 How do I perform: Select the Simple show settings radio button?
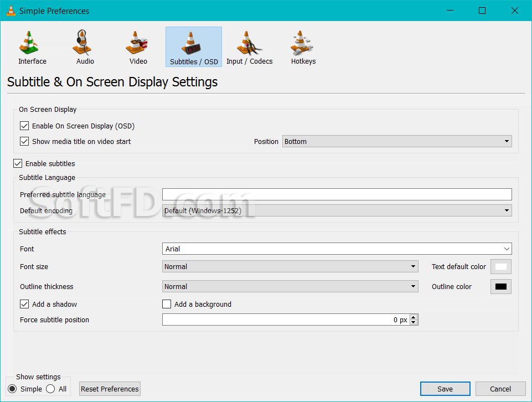point(12,389)
